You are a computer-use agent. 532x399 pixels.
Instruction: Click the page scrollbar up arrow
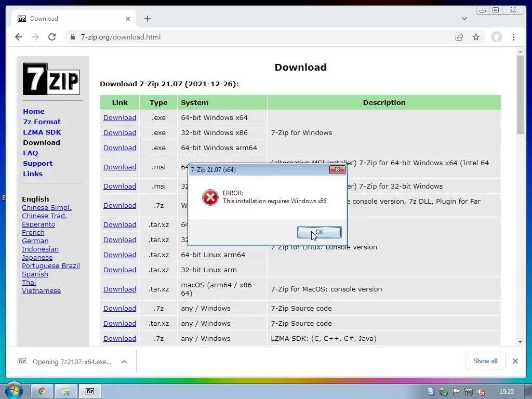[x=520, y=52]
